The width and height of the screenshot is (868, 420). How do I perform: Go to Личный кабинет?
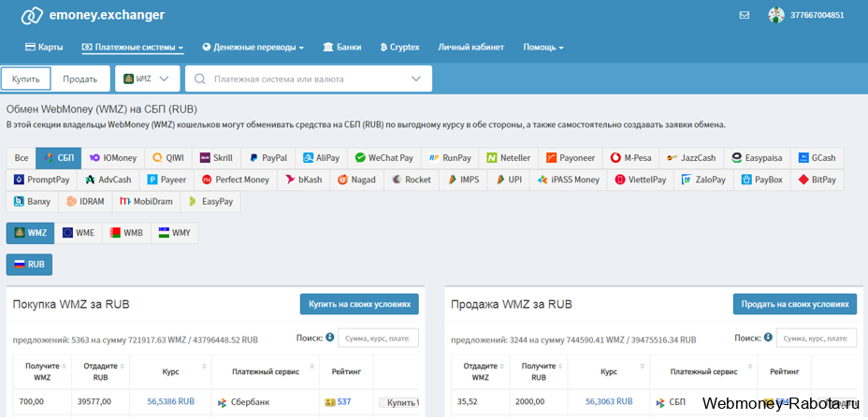point(471,47)
